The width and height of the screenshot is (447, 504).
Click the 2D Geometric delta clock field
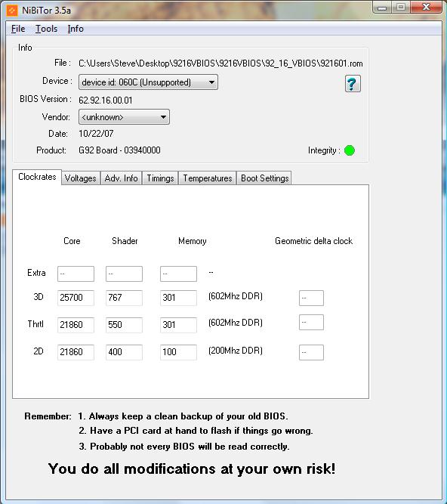pos(311,352)
